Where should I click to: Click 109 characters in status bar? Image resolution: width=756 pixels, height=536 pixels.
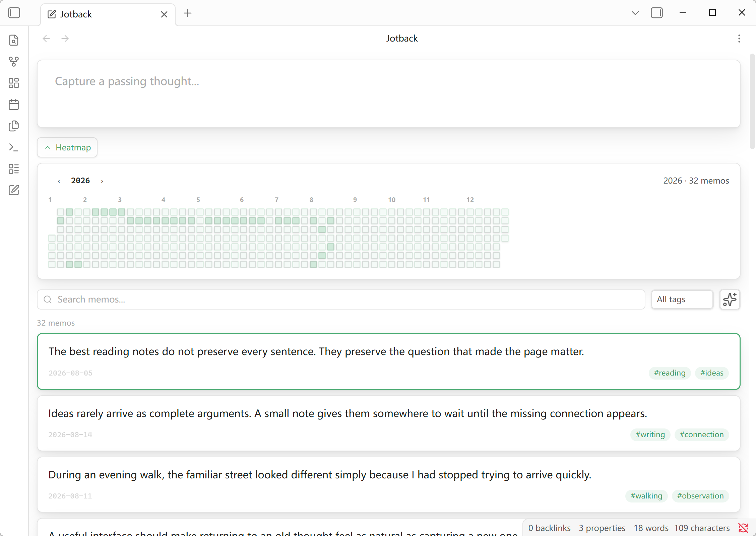pyautogui.click(x=702, y=528)
